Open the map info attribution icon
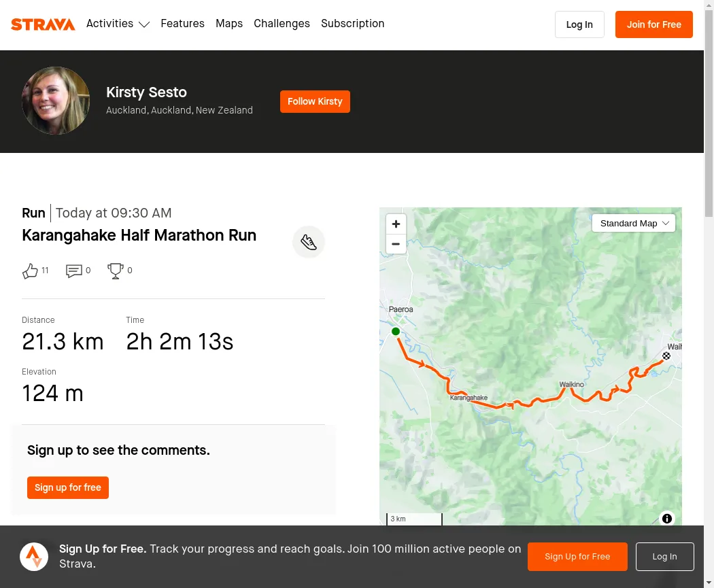714x588 pixels. [x=666, y=519]
